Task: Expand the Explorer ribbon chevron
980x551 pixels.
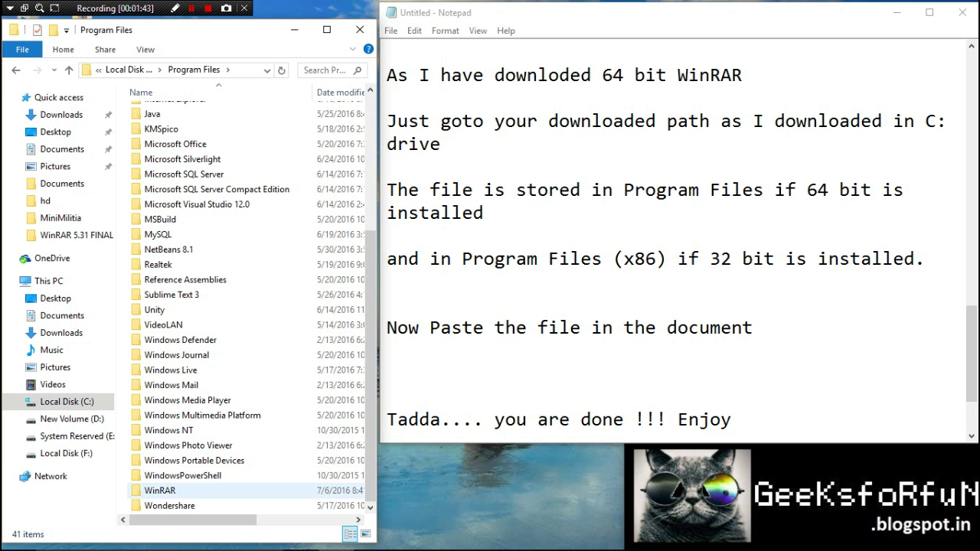Action: (x=354, y=49)
